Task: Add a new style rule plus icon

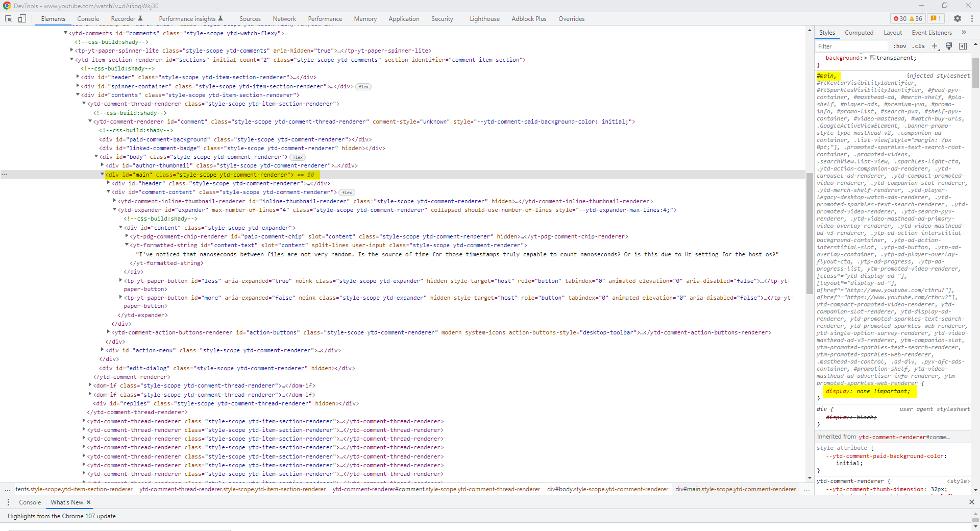Action: pyautogui.click(x=935, y=46)
